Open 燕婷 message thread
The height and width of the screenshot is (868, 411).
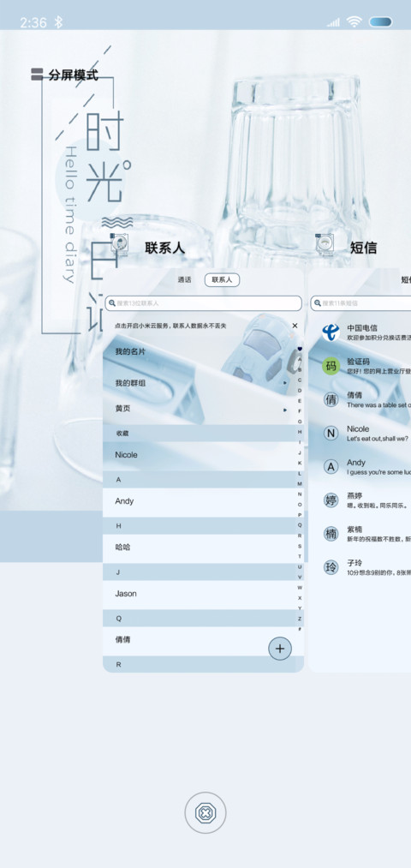pyautogui.click(x=360, y=500)
